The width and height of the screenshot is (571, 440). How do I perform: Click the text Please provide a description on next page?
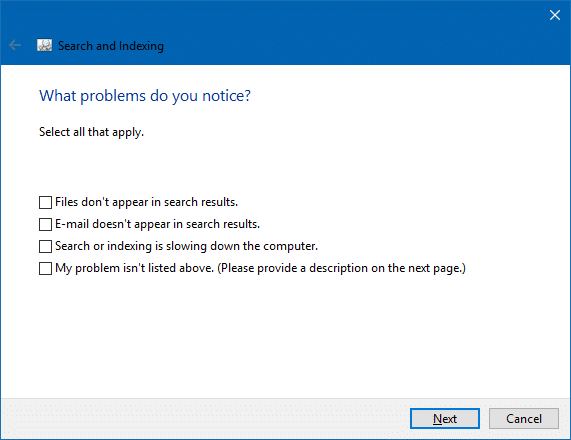(342, 268)
